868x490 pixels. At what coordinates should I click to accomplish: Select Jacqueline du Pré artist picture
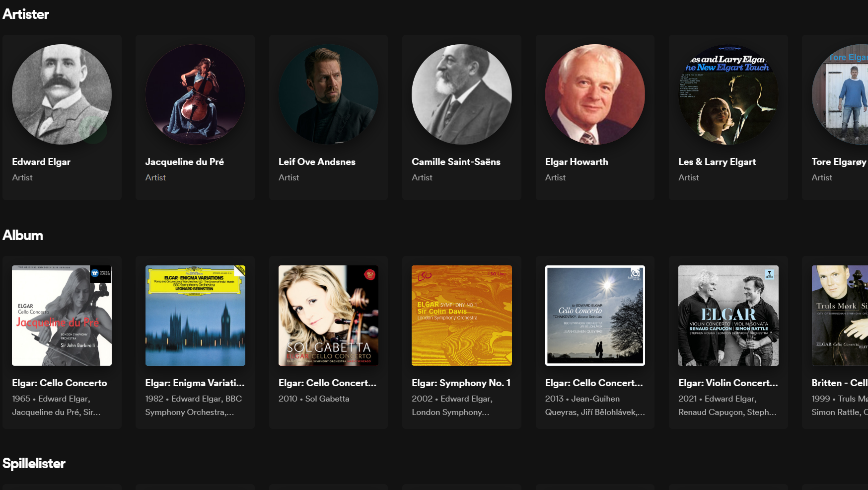pyautogui.click(x=195, y=94)
